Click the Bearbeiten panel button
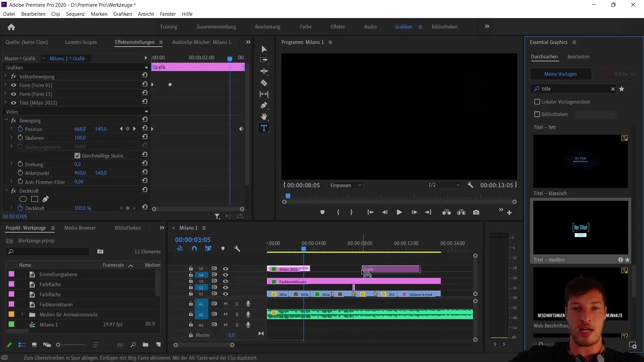This screenshot has width=644, height=362. [x=579, y=56]
